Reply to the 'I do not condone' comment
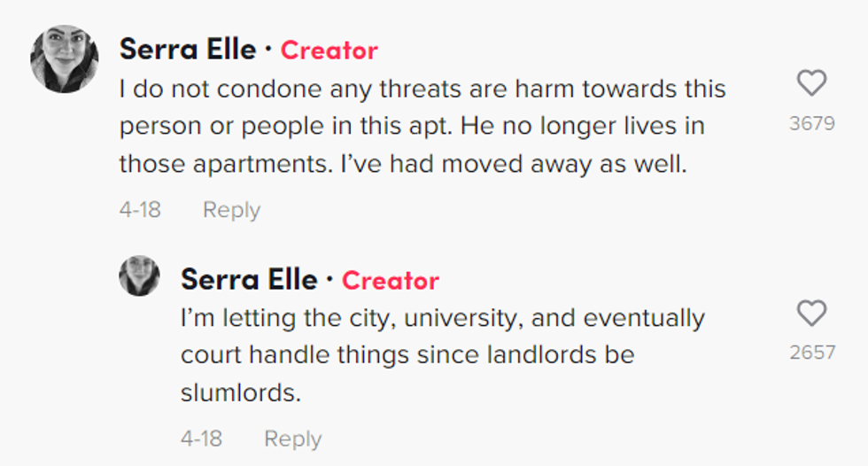868x466 pixels. coord(231,210)
